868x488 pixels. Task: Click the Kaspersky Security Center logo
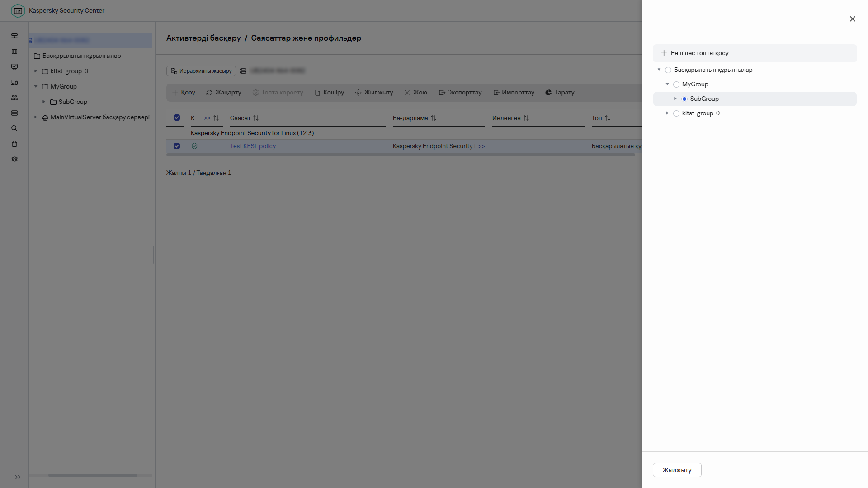click(18, 10)
